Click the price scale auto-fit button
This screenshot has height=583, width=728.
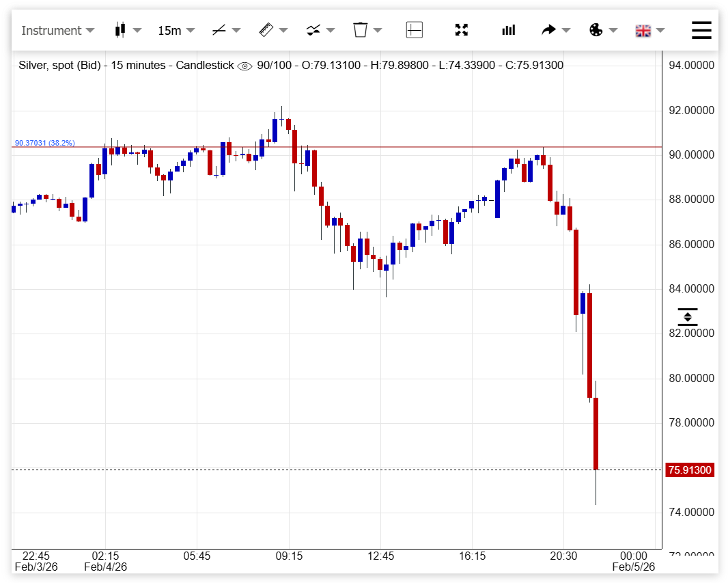pos(687,316)
